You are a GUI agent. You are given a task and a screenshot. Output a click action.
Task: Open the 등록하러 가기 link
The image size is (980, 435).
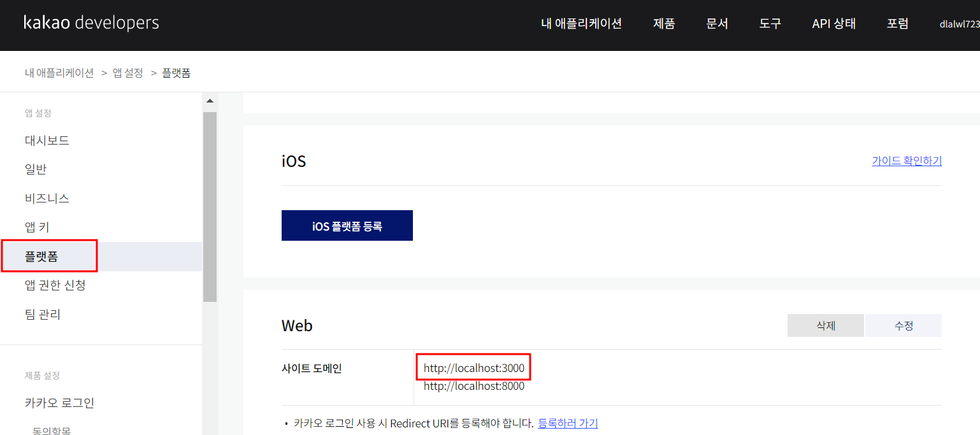pos(568,423)
